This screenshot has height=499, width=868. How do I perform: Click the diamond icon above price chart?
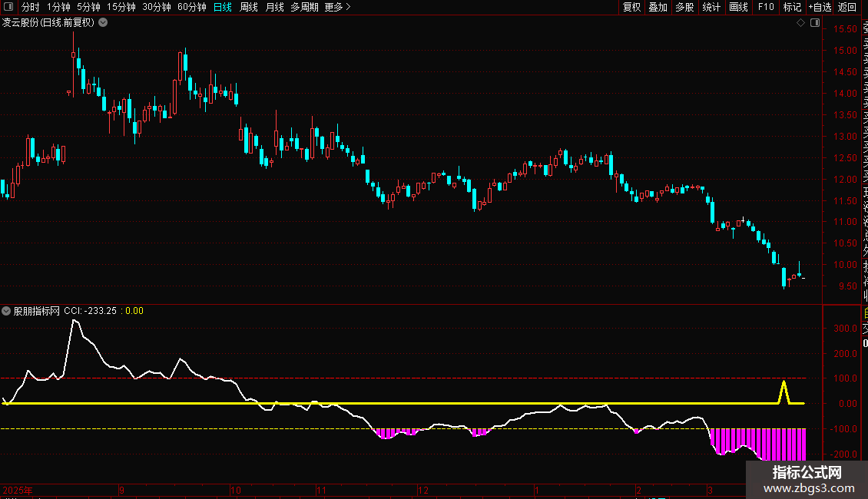click(800, 23)
